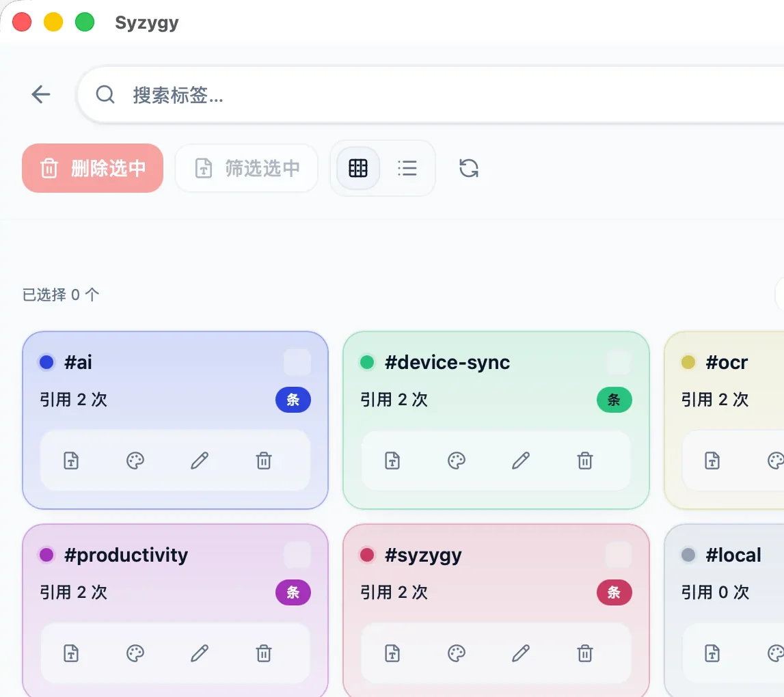Screen dimensions: 784x697
Task: Delete the #syzygy tag
Action: point(584,653)
